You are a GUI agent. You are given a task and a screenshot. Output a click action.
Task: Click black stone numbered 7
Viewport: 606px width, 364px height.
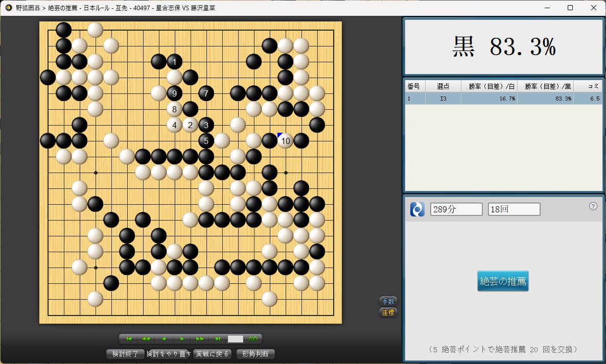(x=206, y=93)
